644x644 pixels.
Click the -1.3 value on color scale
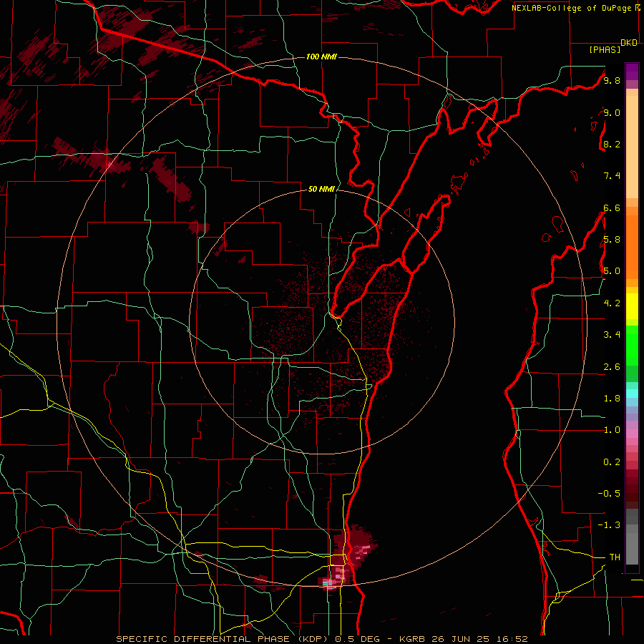point(609,525)
